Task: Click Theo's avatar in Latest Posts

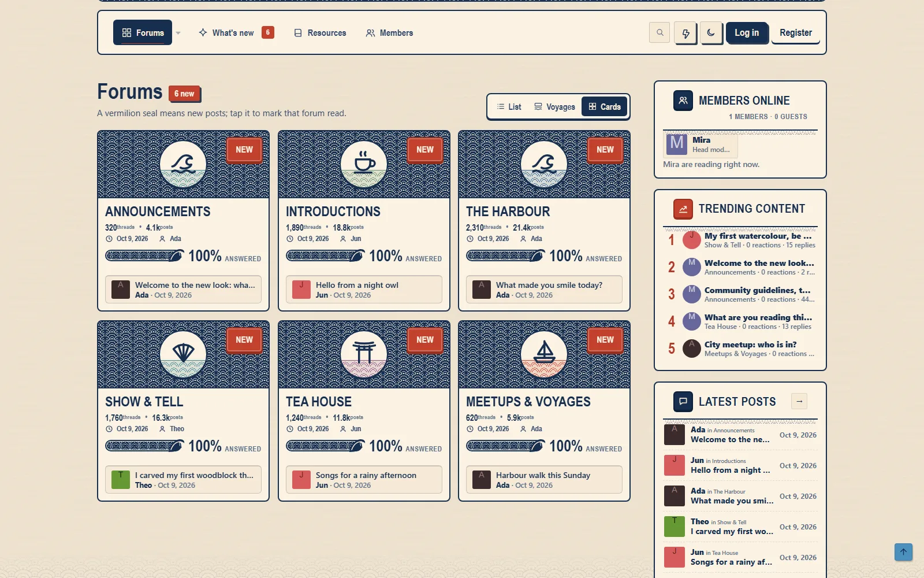Action: click(674, 527)
